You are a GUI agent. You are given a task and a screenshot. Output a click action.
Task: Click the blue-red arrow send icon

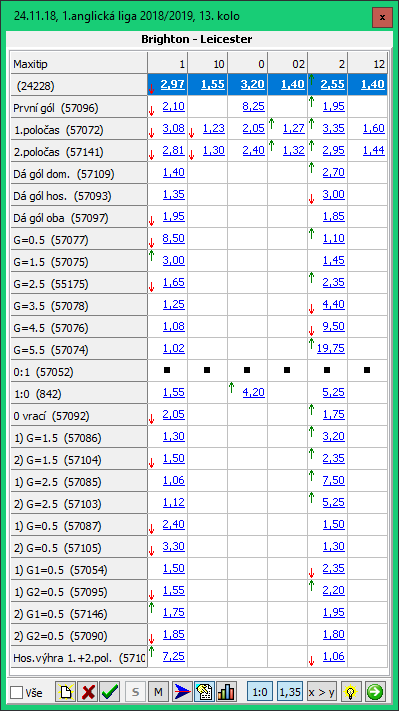[183, 692]
